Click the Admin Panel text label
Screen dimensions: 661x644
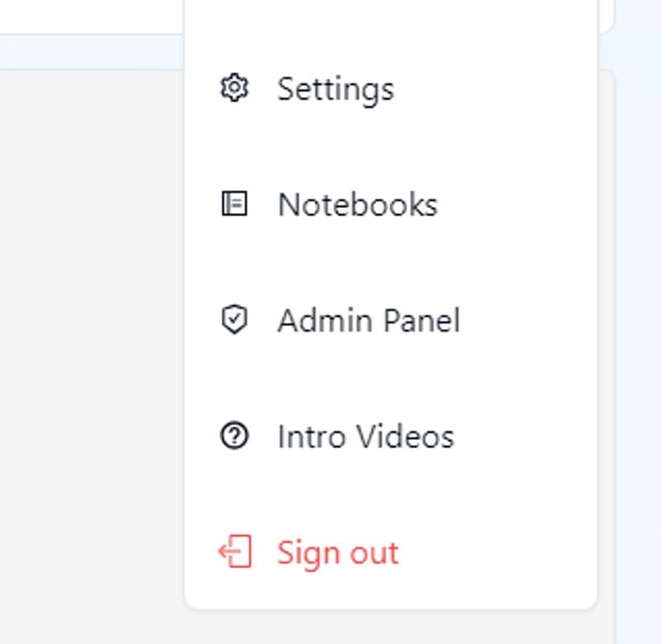(369, 320)
